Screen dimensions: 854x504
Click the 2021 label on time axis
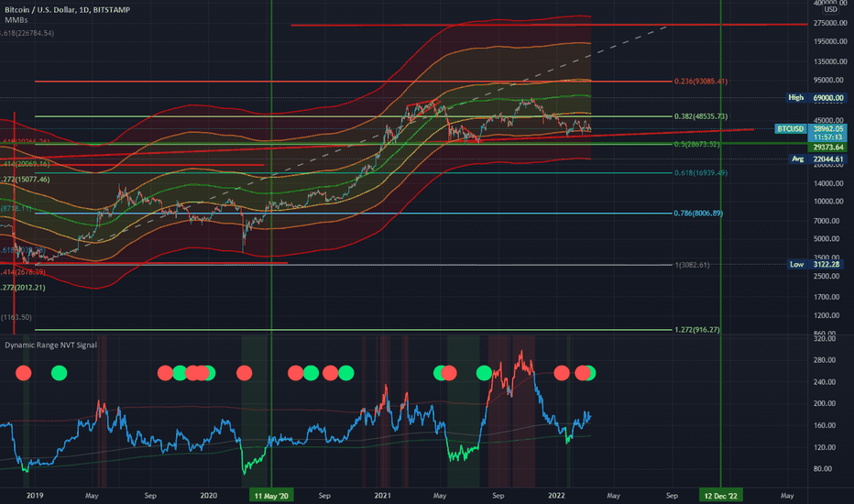[383, 496]
